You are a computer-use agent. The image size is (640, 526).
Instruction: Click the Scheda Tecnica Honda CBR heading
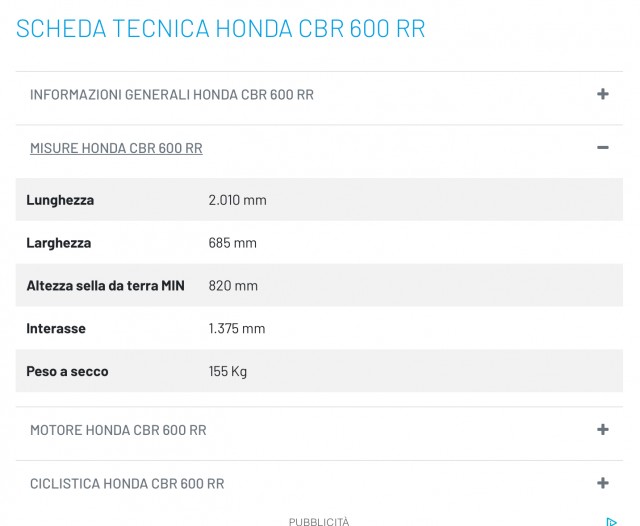(220, 28)
